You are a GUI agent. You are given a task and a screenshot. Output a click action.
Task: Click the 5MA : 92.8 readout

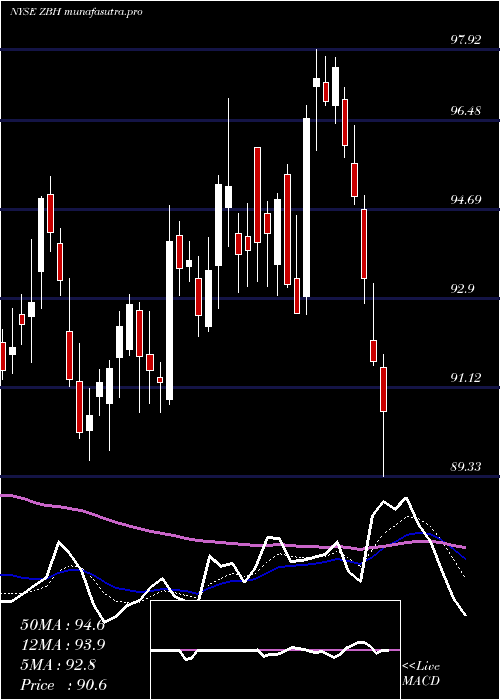tap(57, 665)
